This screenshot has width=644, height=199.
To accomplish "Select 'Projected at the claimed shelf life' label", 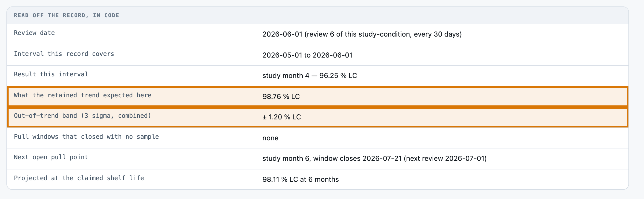I will coord(79,178).
